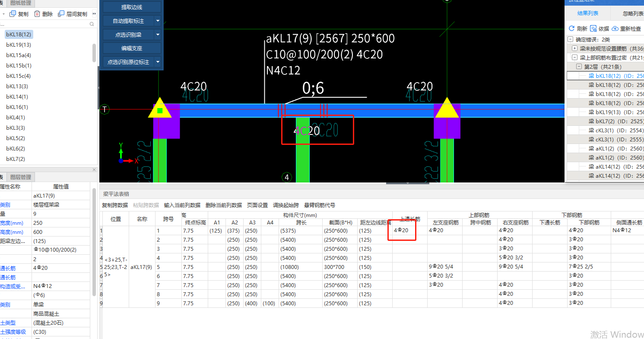Select bKL16(1) in the component list
Viewport: 644px width, 339px height.
17,107
